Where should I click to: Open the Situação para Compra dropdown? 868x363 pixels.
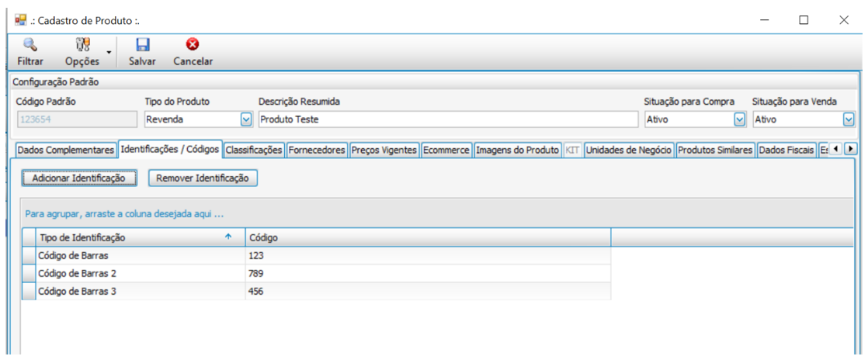tap(739, 119)
